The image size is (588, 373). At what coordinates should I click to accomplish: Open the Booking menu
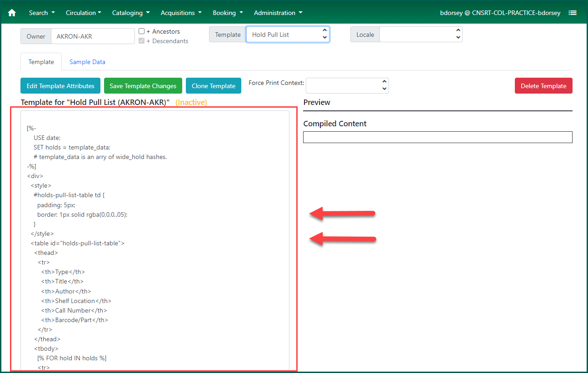228,13
